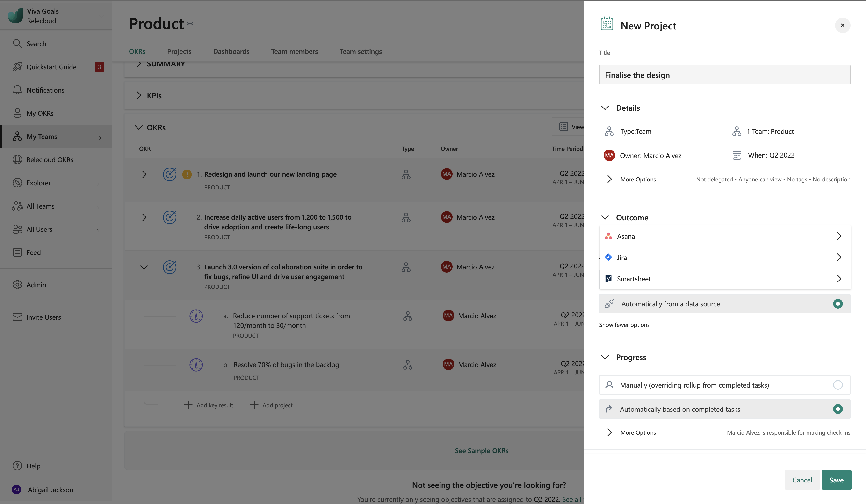The image size is (866, 504).
Task: Open the Explorer compass icon
Action: coord(17,183)
